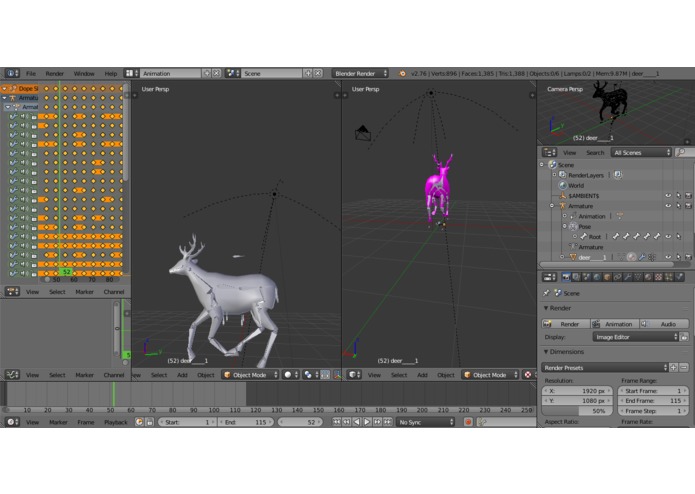695x494 pixels.
Task: Open the Render menu in the top bar
Action: [x=55, y=73]
